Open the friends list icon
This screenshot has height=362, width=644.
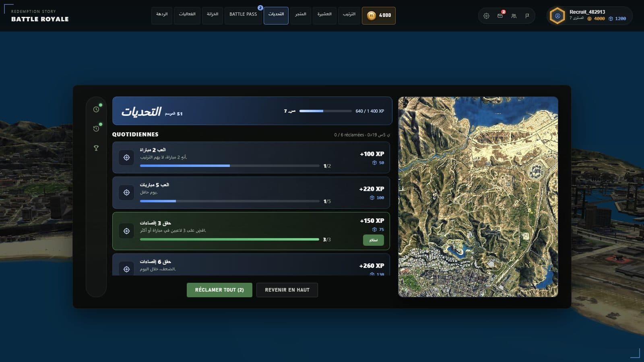[x=514, y=16]
